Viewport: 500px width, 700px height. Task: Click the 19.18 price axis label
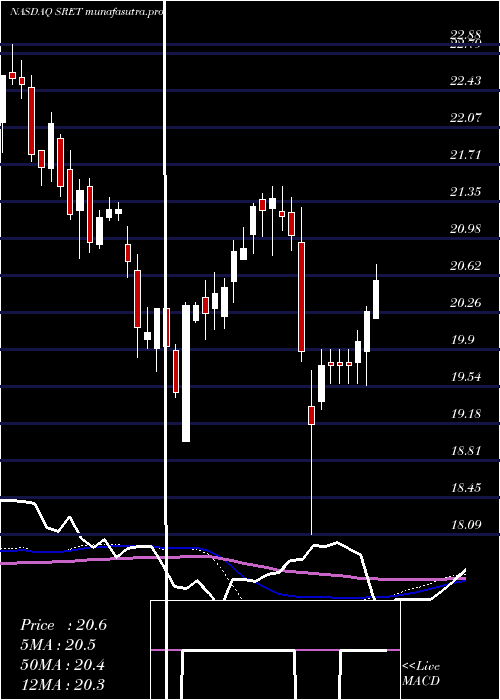point(466,414)
